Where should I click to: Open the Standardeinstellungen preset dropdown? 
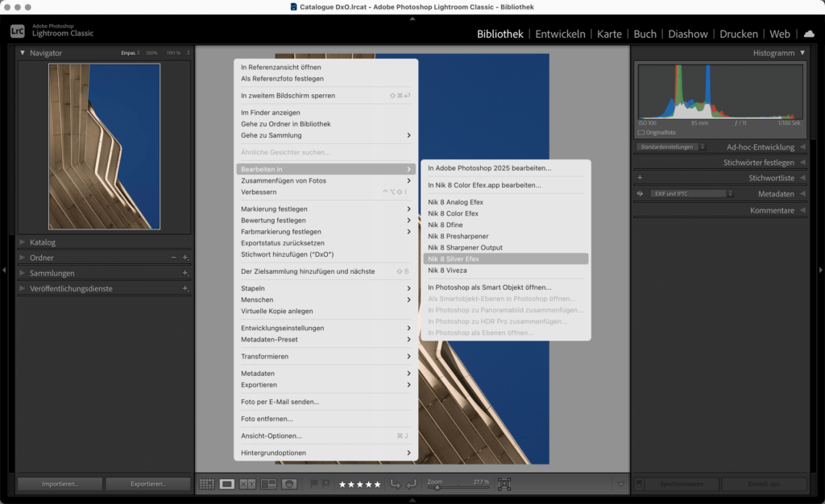click(x=671, y=147)
